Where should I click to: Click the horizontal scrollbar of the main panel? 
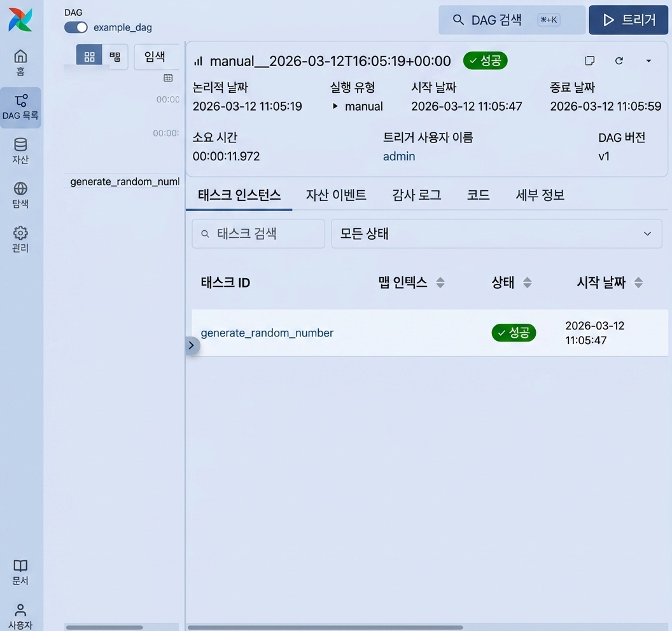pyautogui.click(x=325, y=627)
